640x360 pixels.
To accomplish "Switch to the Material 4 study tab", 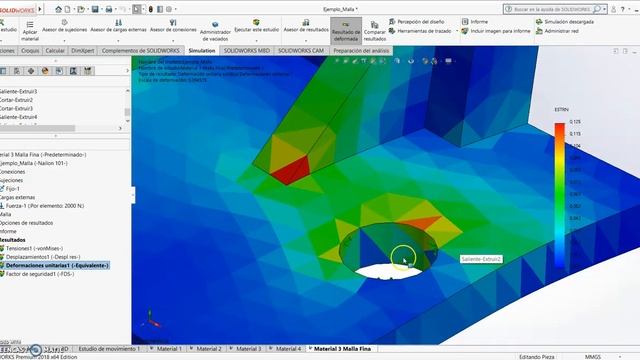I will [288, 349].
